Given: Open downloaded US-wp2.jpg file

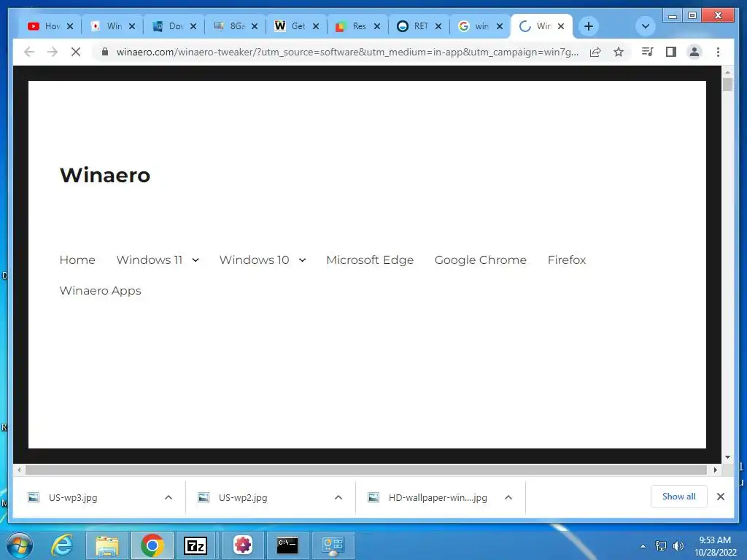Looking at the screenshot, I should (242, 497).
